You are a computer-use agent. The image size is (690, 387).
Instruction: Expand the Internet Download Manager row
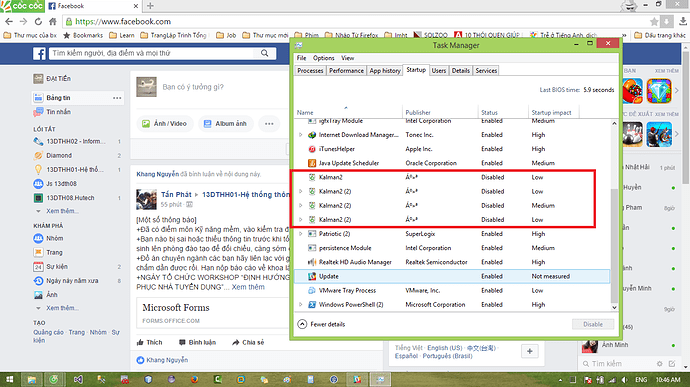(x=301, y=135)
